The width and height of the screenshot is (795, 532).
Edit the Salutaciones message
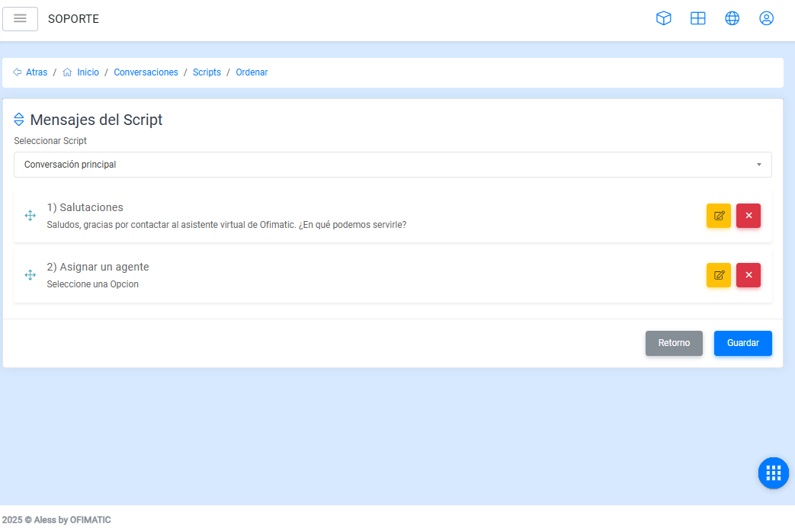tap(718, 216)
